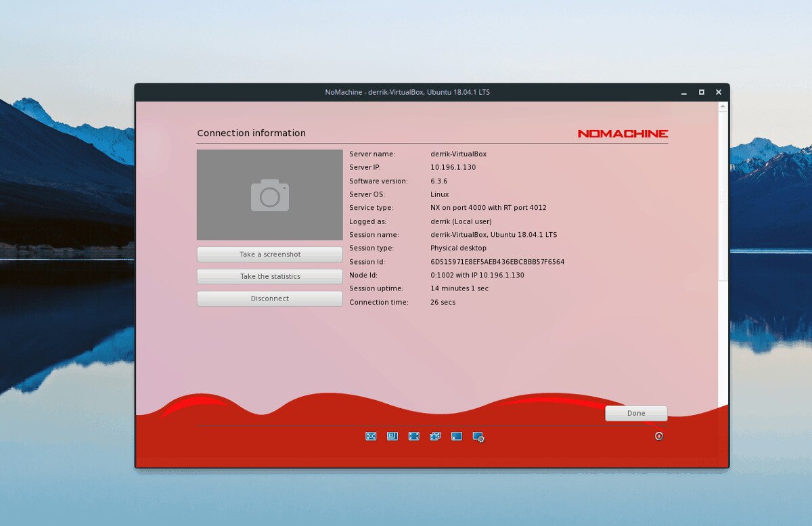
Task: Click the Disconnect button
Action: click(269, 298)
